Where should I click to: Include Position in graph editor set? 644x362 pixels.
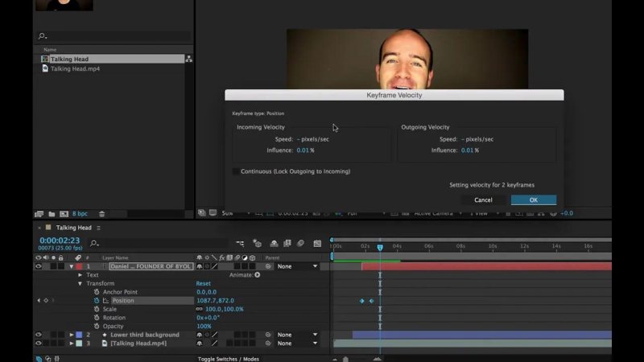pos(105,300)
